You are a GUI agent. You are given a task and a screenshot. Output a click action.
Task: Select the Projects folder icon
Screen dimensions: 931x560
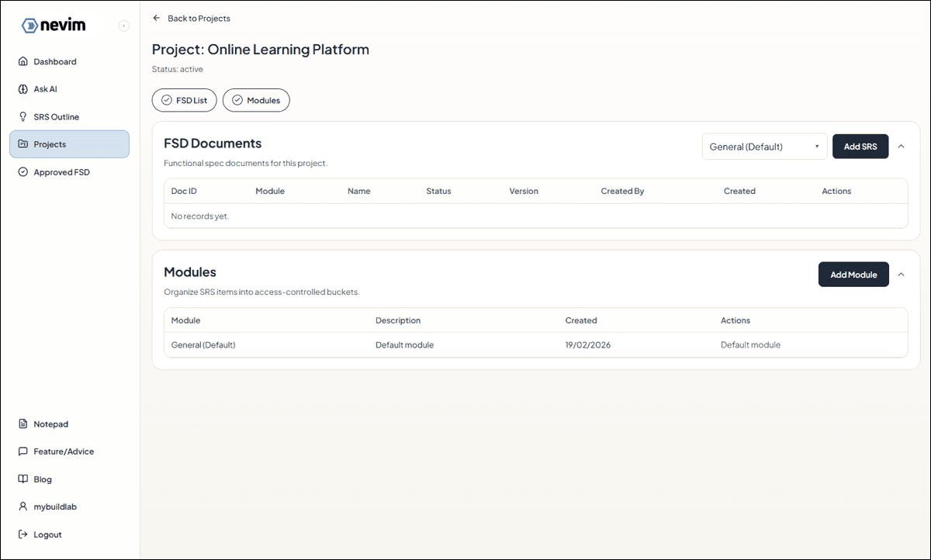(x=22, y=143)
